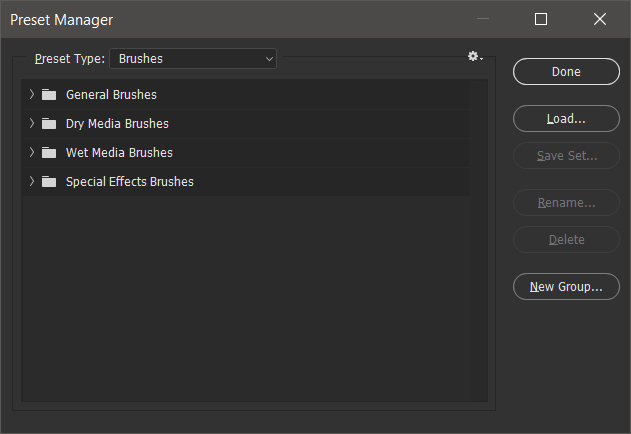Viewport: 631px width, 434px height.
Task: Click the Delete button
Action: [x=566, y=240]
